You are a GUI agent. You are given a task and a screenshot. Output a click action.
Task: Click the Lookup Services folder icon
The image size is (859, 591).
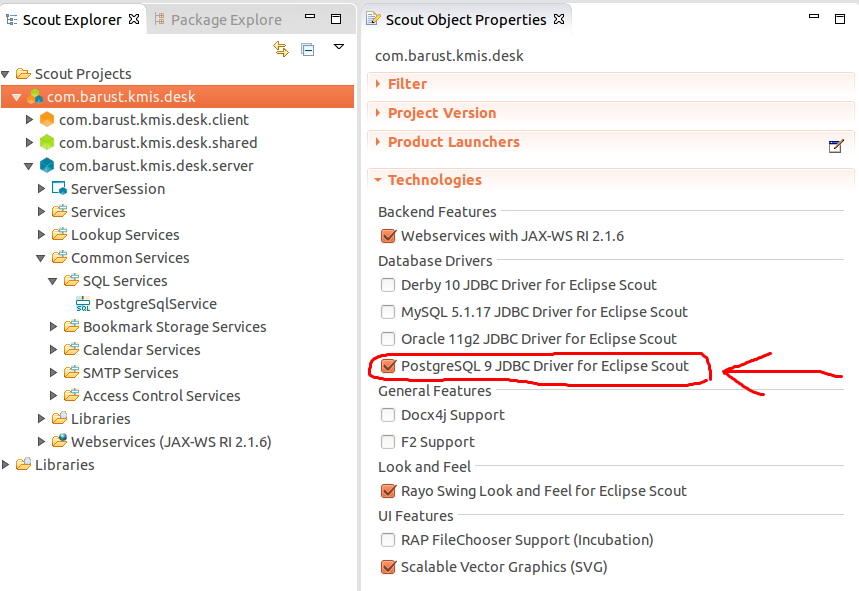59,234
